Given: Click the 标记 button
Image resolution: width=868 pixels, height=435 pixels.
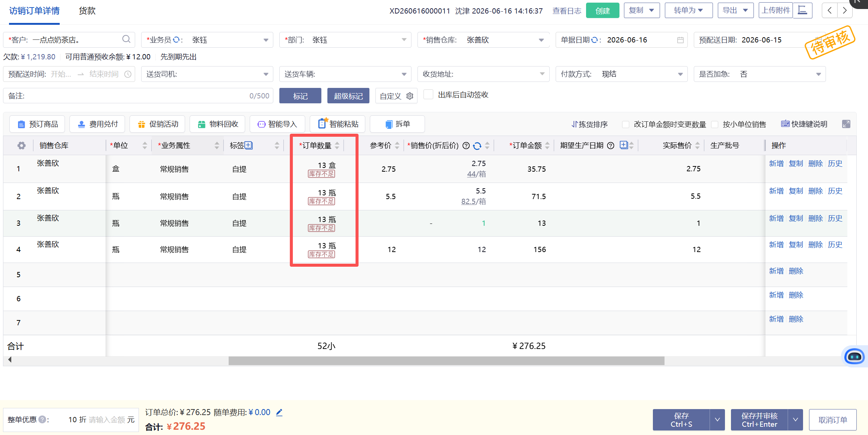Looking at the screenshot, I should coord(300,96).
